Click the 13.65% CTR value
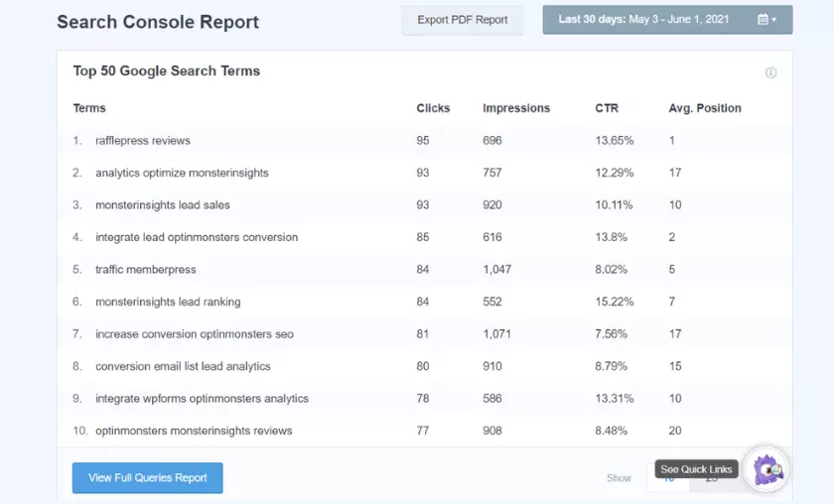 coord(615,140)
